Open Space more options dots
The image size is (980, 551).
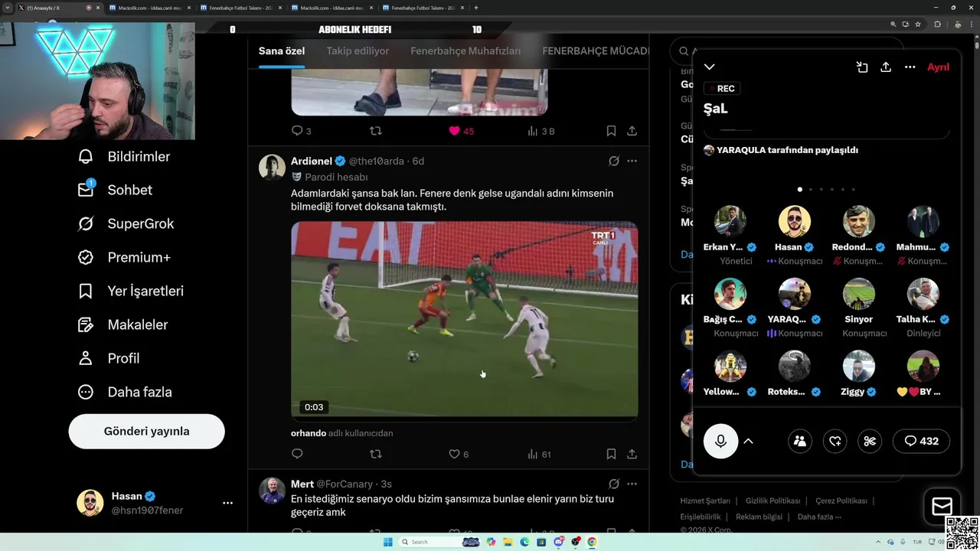click(x=910, y=67)
